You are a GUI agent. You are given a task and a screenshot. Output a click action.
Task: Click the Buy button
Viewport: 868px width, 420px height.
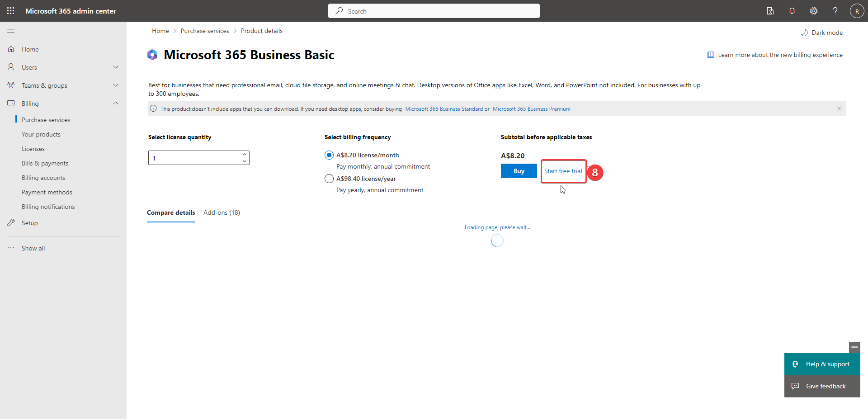(519, 170)
